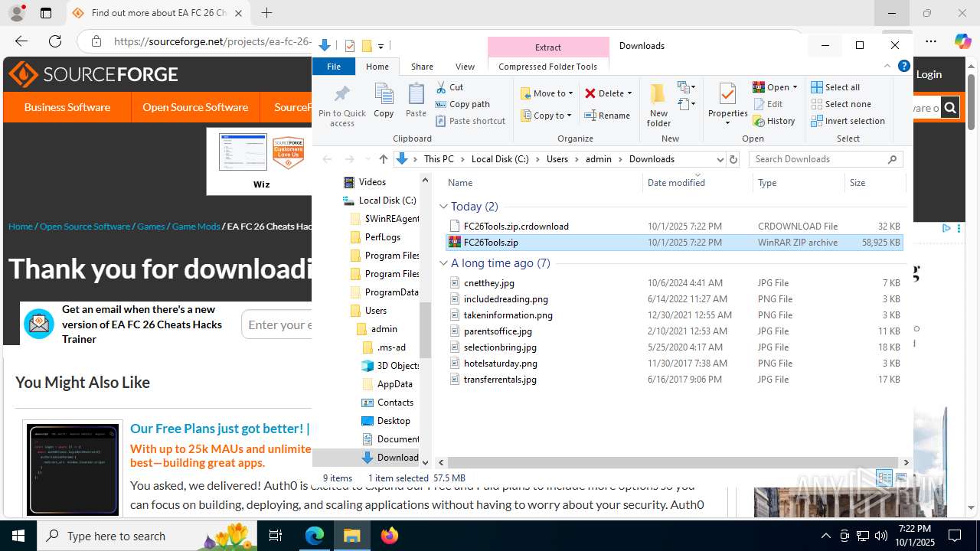
Task: Open the Auth0 Free Plans ad headline
Action: click(x=220, y=429)
